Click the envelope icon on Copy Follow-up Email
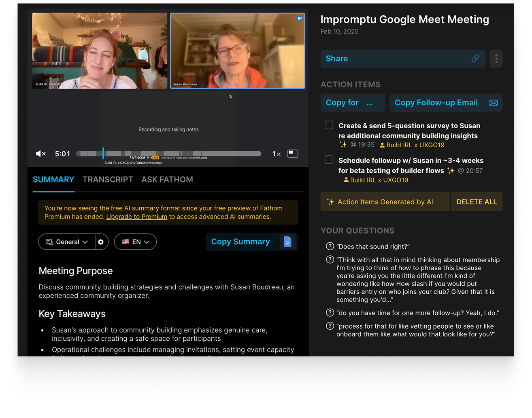532x418 pixels. (494, 103)
